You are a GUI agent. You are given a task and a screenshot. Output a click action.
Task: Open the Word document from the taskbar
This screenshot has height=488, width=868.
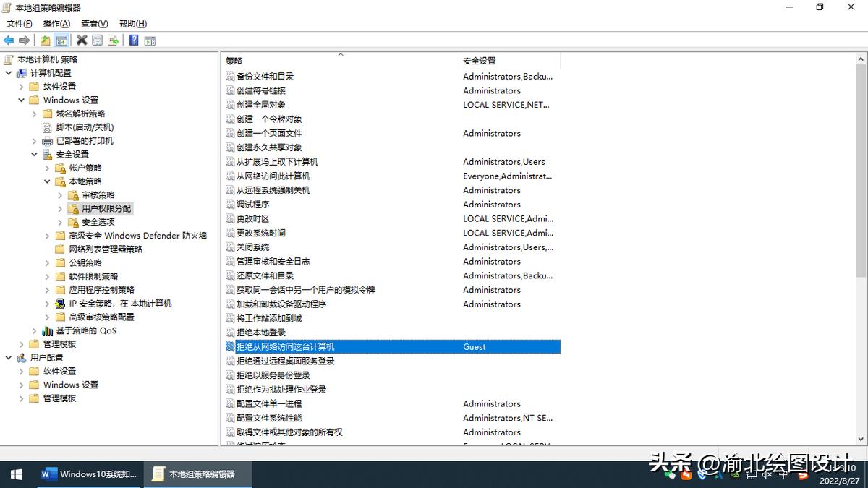[x=87, y=475]
